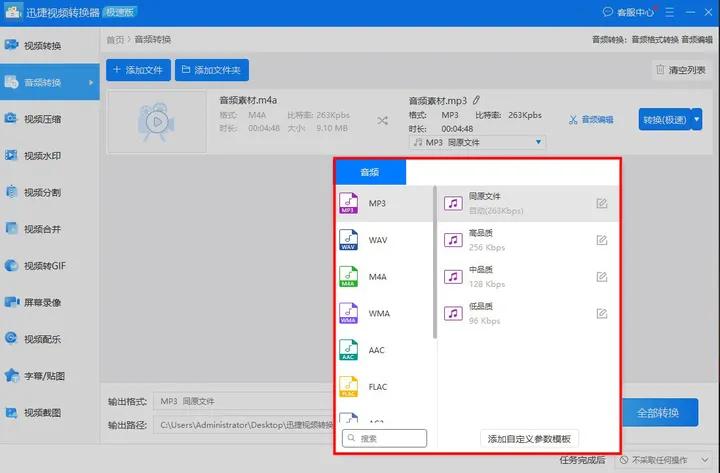Choose MP3 format in list
The height and width of the screenshot is (473, 720).
click(384, 203)
